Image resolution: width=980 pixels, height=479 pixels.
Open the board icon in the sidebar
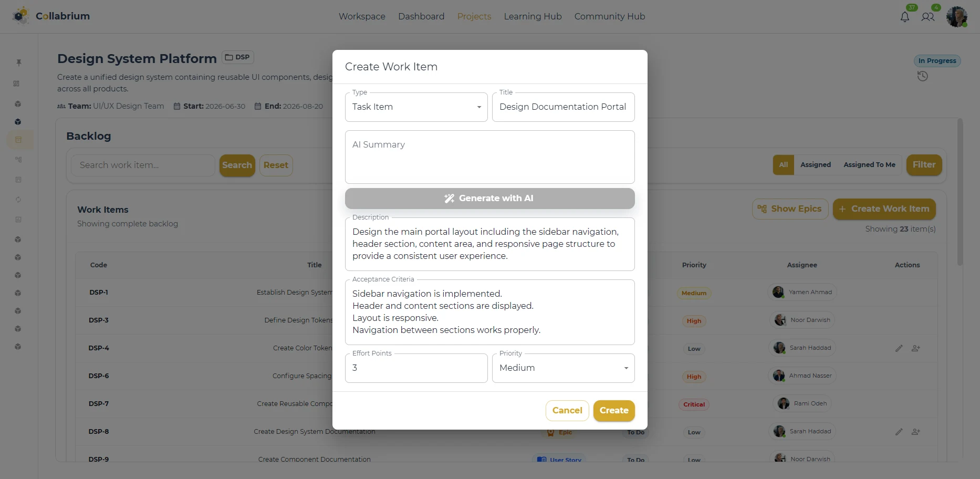[18, 180]
